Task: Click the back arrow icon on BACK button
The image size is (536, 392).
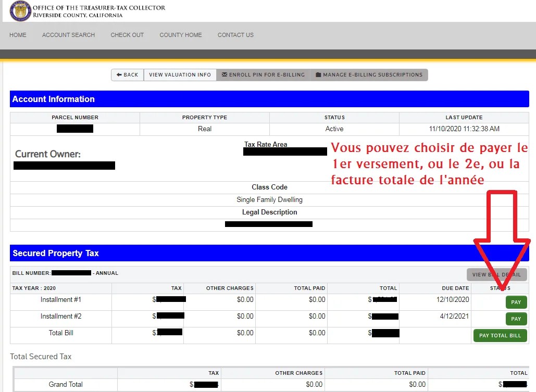Action: click(119, 74)
